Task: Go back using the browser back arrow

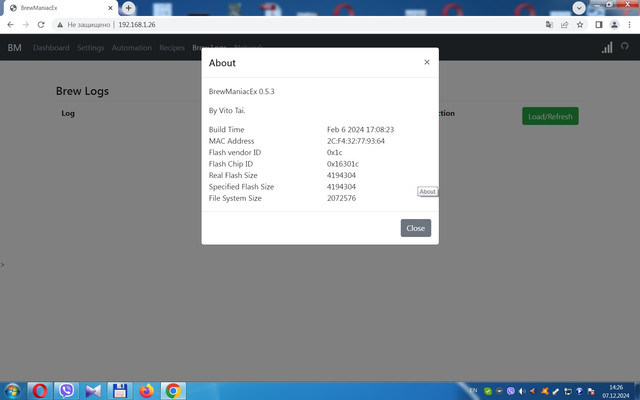Action: pos(11,25)
